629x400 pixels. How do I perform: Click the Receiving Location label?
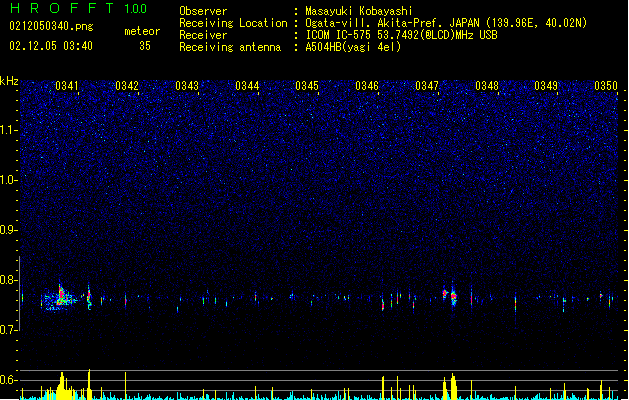[x=233, y=23]
